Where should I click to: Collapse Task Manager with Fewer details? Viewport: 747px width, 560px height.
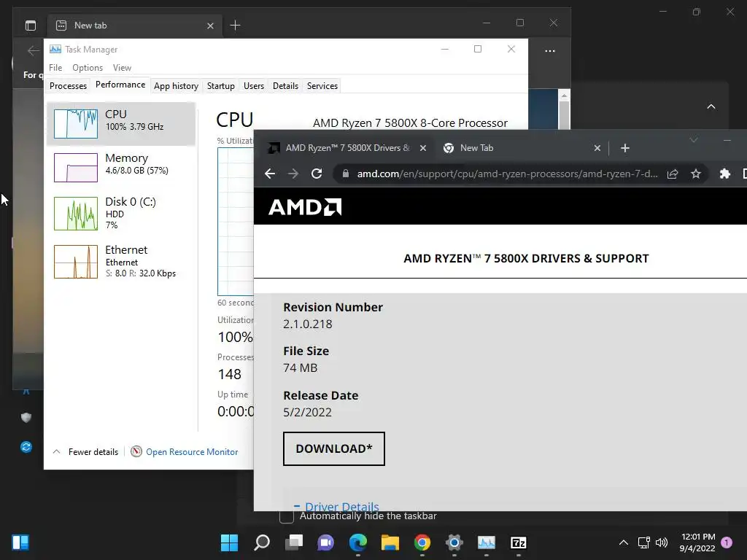[x=85, y=452]
